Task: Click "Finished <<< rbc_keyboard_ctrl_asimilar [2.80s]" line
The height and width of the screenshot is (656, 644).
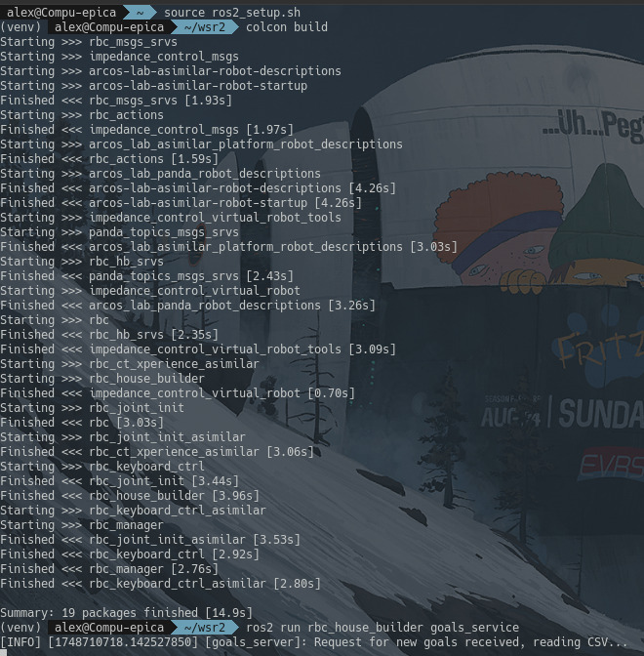Action: (160, 584)
